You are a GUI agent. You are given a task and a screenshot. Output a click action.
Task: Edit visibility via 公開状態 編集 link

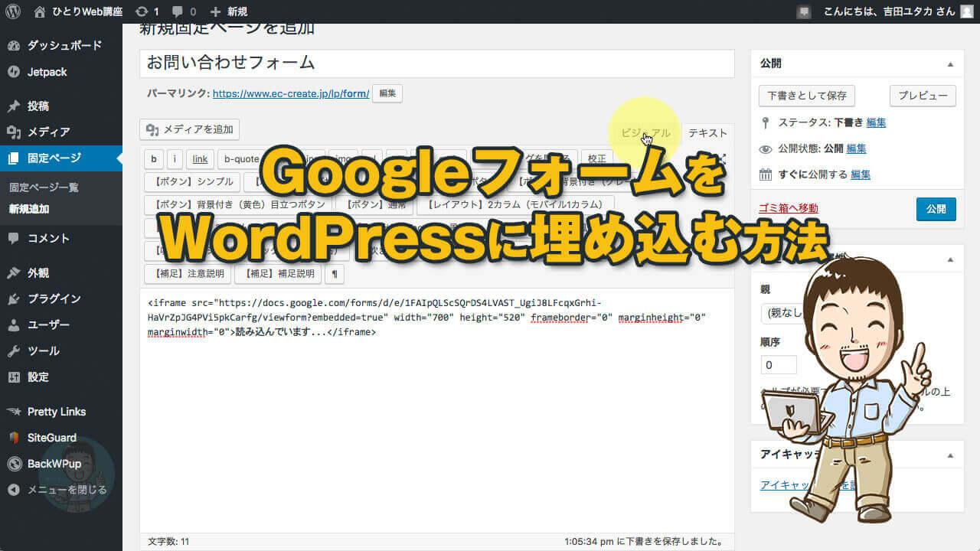856,148
